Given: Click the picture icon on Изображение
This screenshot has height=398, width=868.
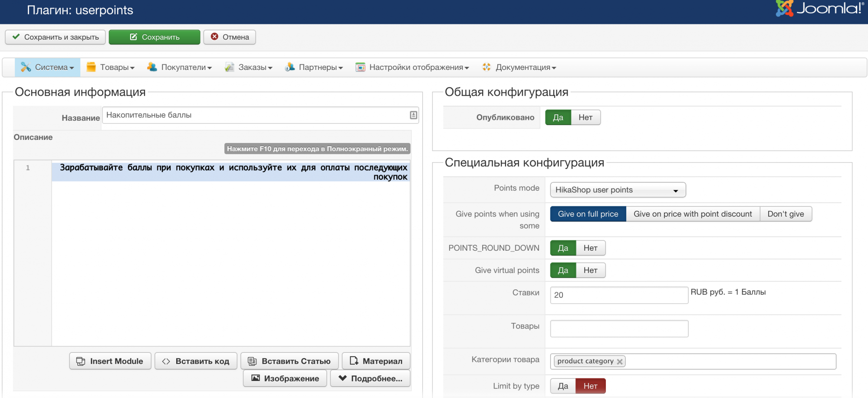Looking at the screenshot, I should pos(256,378).
